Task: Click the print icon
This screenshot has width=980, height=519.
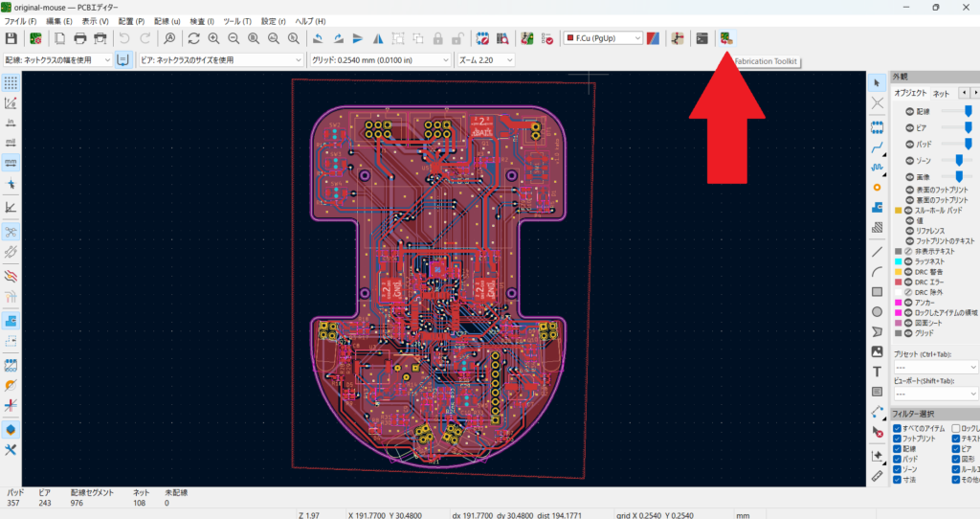Action: point(80,38)
